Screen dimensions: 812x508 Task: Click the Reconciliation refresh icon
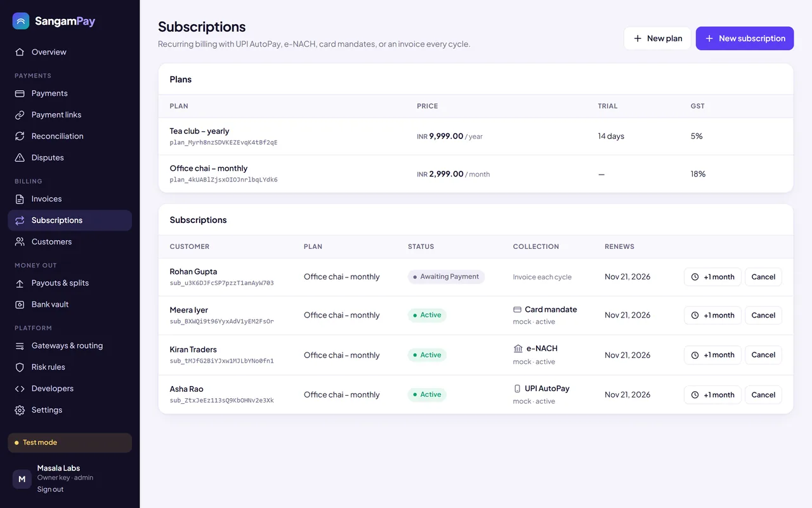click(20, 136)
